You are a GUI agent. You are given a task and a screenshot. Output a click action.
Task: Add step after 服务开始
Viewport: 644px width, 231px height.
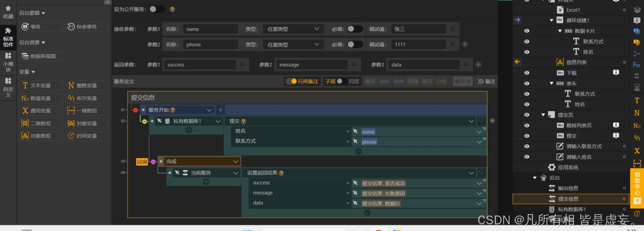pos(220,110)
